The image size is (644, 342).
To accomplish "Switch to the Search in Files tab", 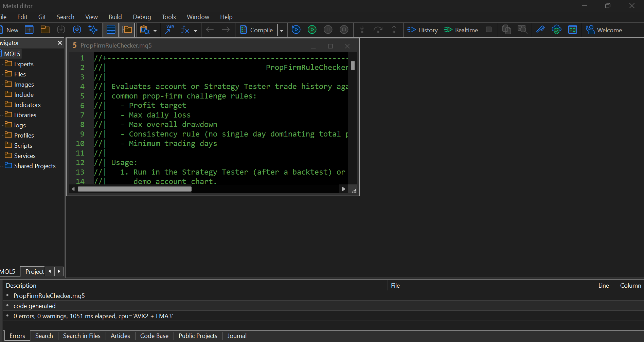I will coord(82,336).
